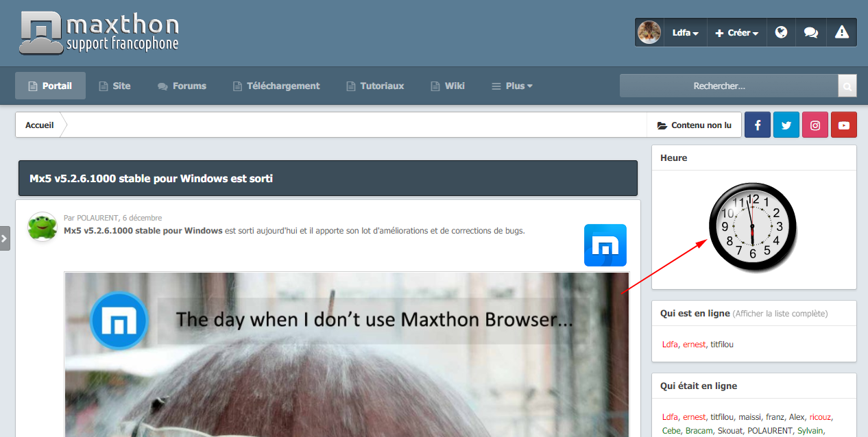Open Cebe's profile link
This screenshot has width=868, height=437.
coord(671,431)
